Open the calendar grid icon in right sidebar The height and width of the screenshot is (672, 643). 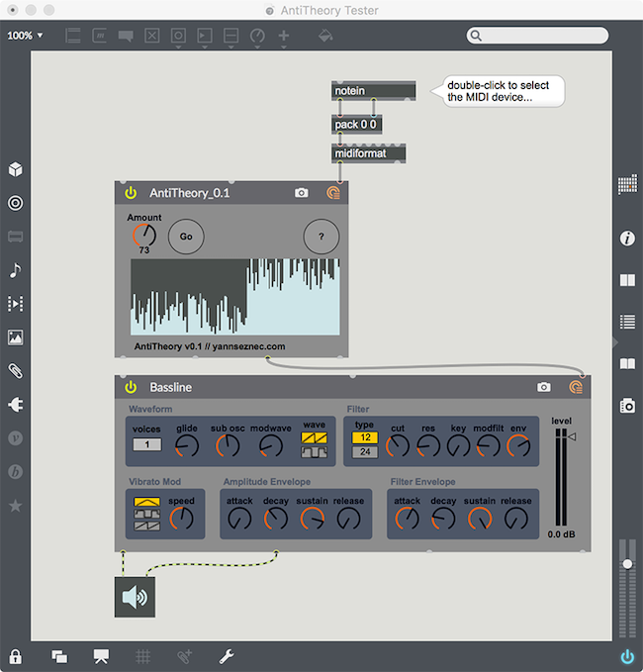pos(627,184)
